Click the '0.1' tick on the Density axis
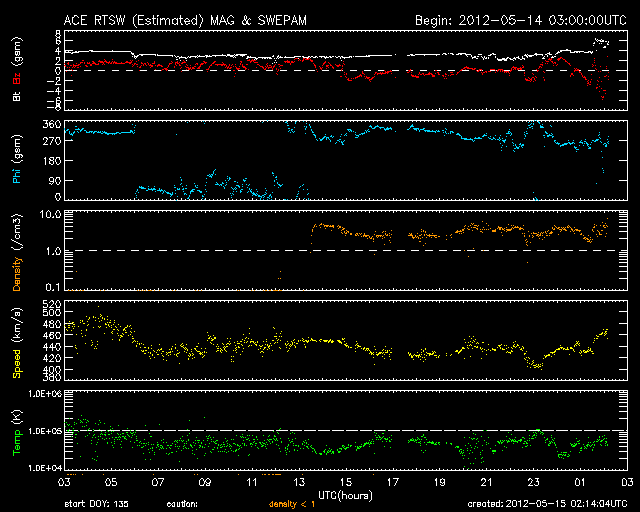Image resolution: width=640 pixels, height=512 pixels. tap(53, 287)
